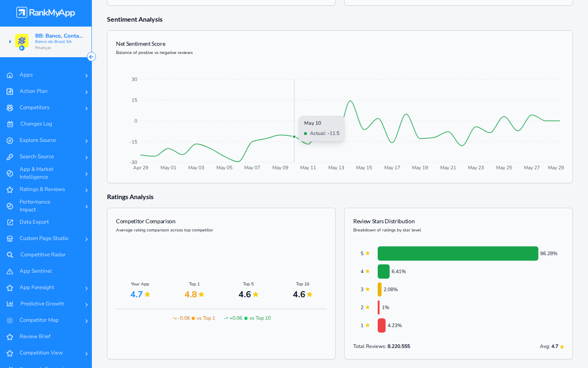Click the Banco do Brasil app icon

pyautogui.click(x=22, y=41)
